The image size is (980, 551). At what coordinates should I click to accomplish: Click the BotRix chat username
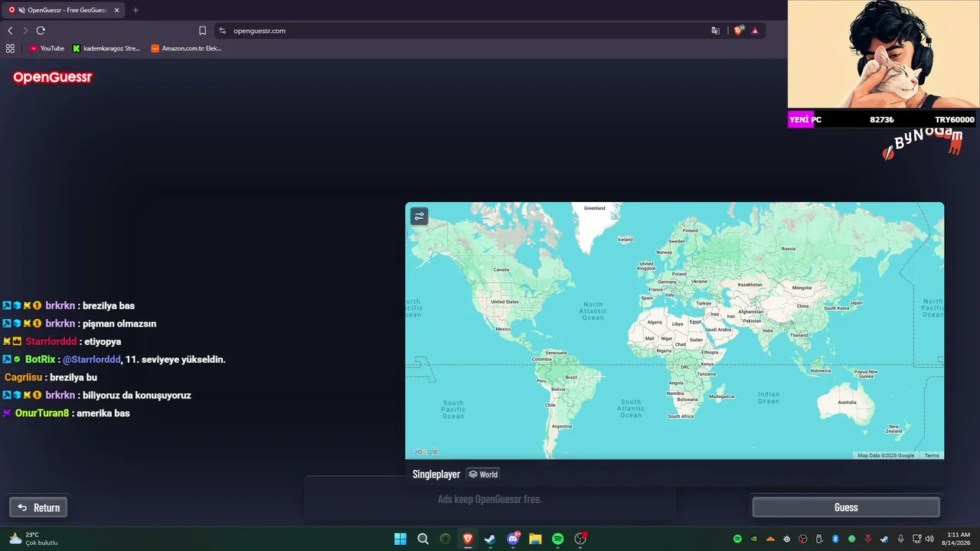tap(40, 360)
